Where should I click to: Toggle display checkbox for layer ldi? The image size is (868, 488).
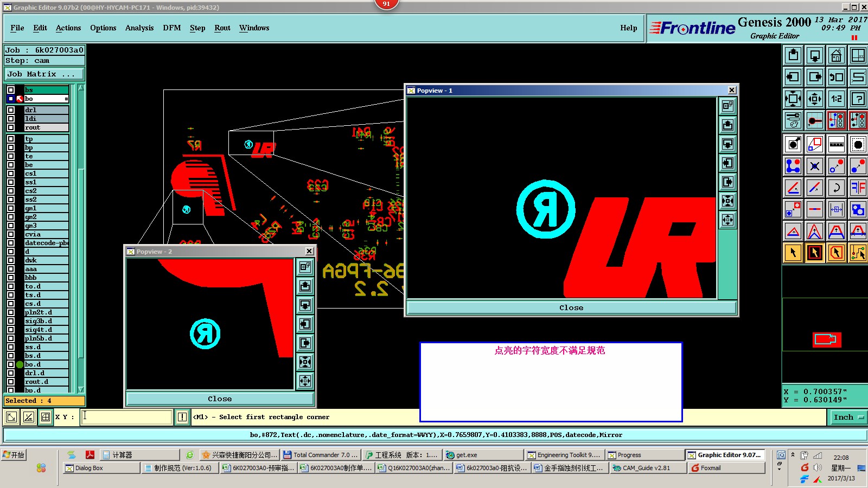tap(11, 119)
